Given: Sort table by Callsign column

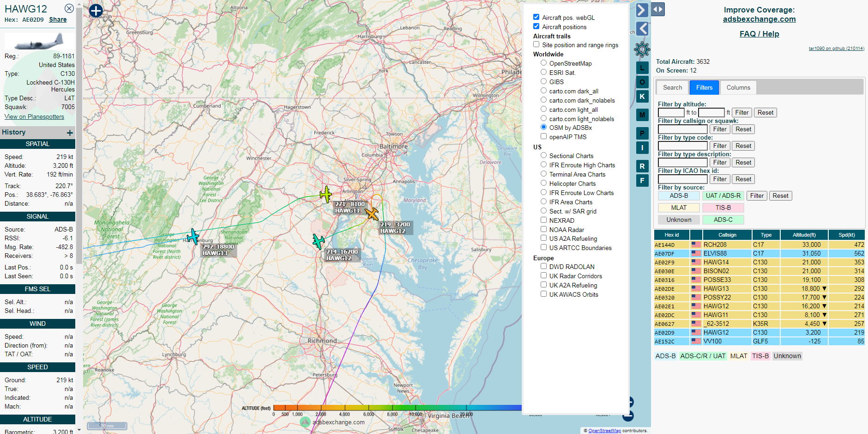Looking at the screenshot, I should pos(727,235).
